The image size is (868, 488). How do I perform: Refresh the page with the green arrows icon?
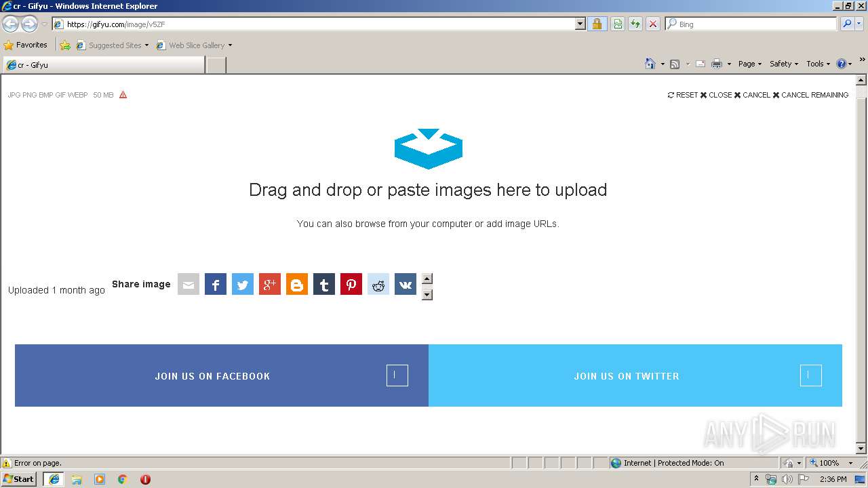pos(635,24)
